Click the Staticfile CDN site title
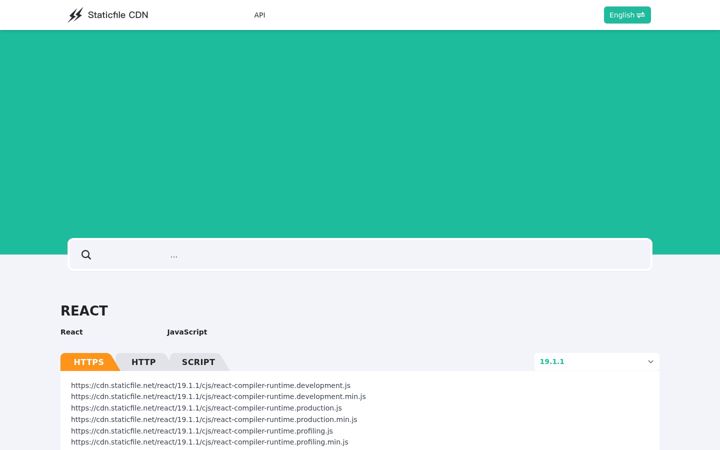Image resolution: width=720 pixels, height=450 pixels. 118,15
